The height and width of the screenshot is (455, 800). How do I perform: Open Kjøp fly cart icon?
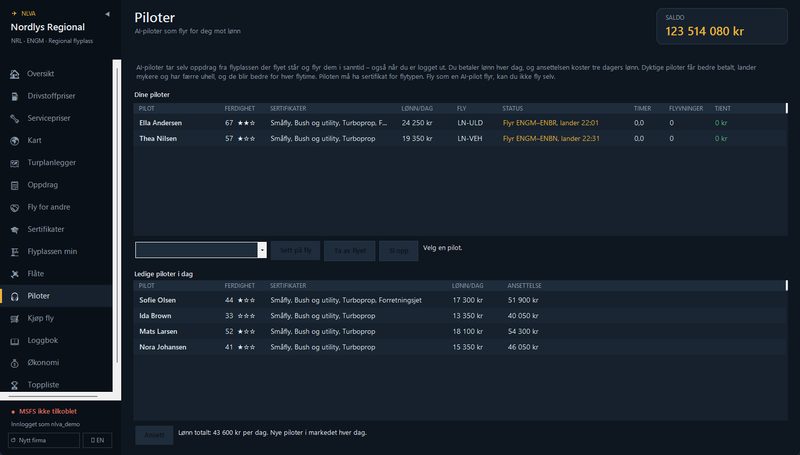pyautogui.click(x=15, y=319)
